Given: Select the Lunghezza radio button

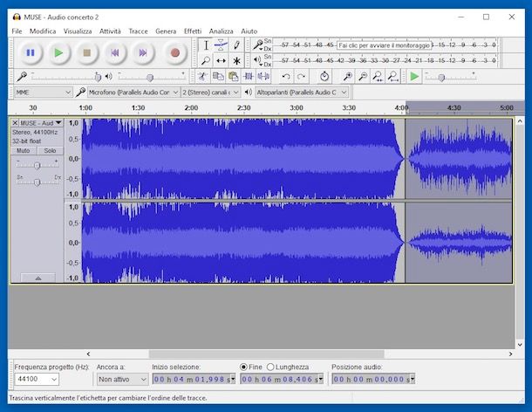Looking at the screenshot, I should coord(270,367).
